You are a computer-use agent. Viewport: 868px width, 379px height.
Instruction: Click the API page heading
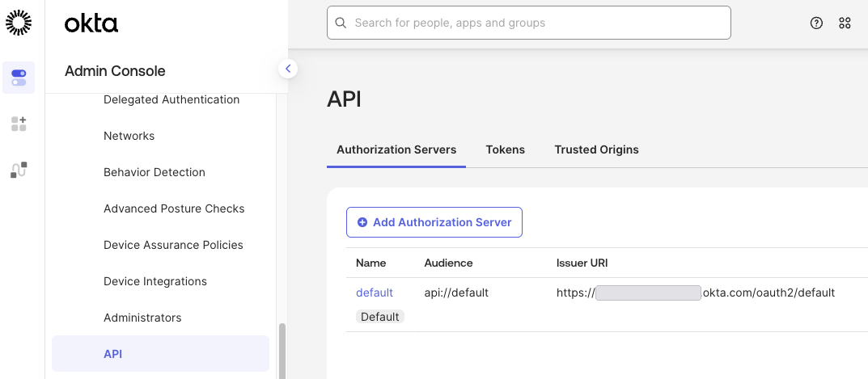344,99
